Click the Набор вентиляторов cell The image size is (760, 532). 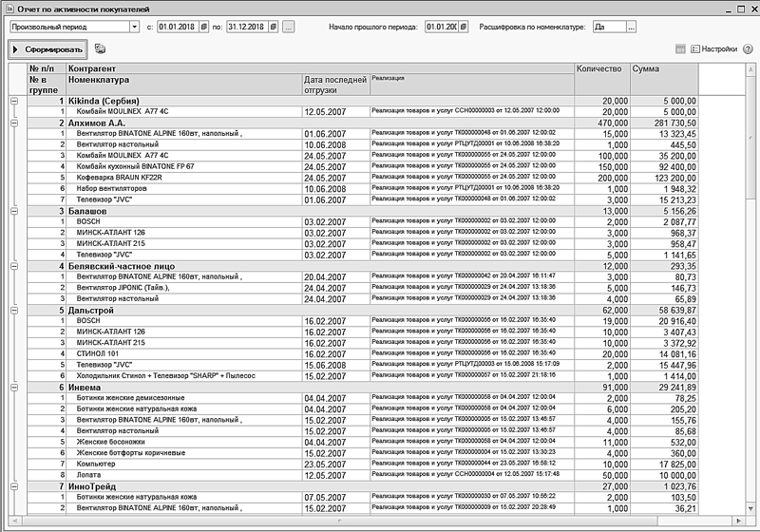[184, 189]
